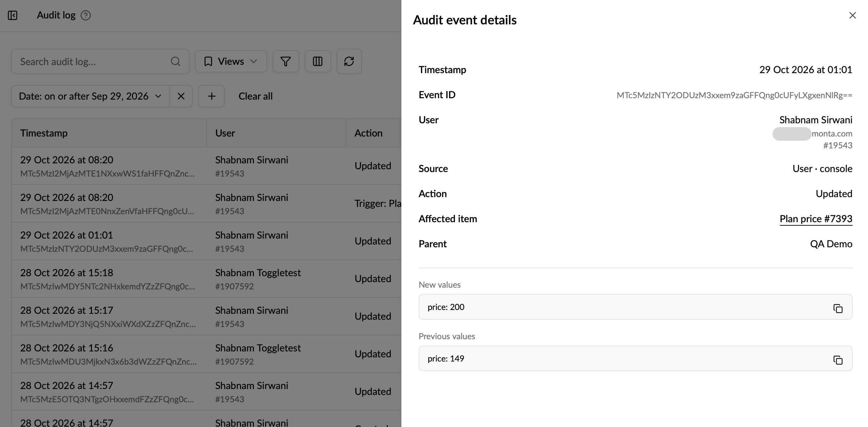Add a new filter with plus
The height and width of the screenshot is (427, 868).
coord(211,96)
